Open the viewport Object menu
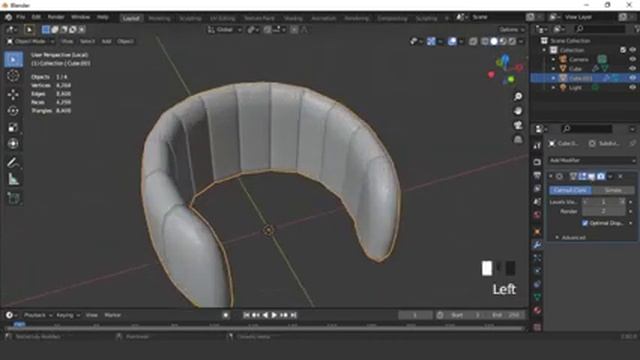 pos(125,41)
